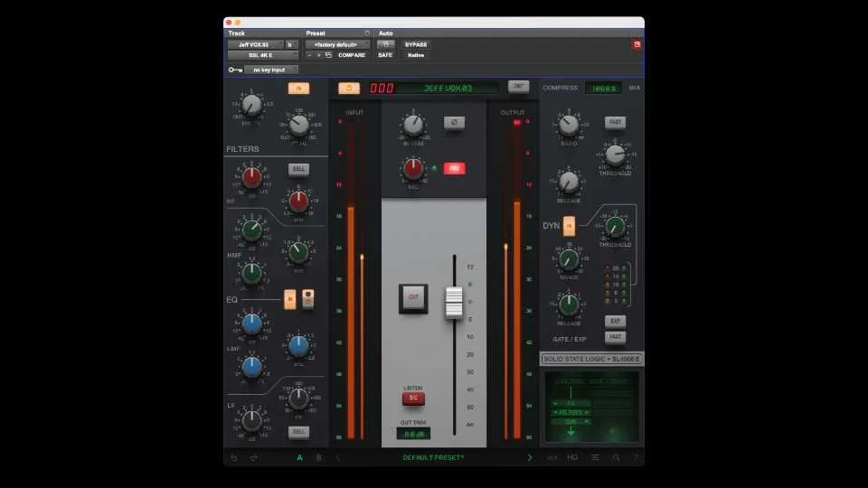Viewport: 868px width, 488px height.
Task: Click the search magnifier icon
Action: (x=616, y=457)
